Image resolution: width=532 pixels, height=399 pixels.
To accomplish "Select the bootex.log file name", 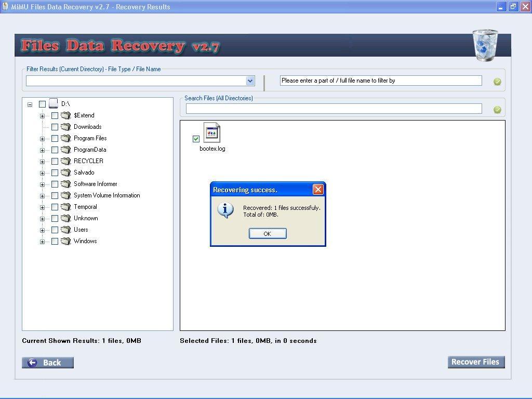I will pos(212,149).
